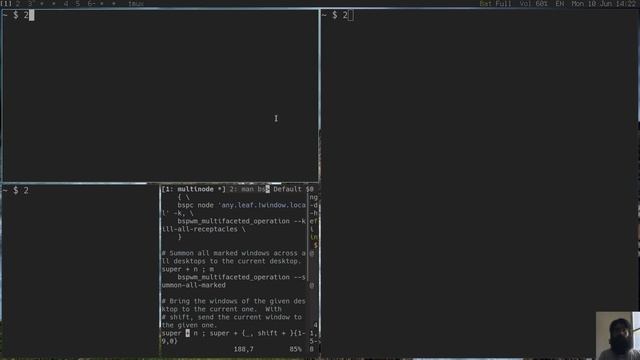
Task: Focus the top-left terminal prompt
Action: tap(18, 16)
